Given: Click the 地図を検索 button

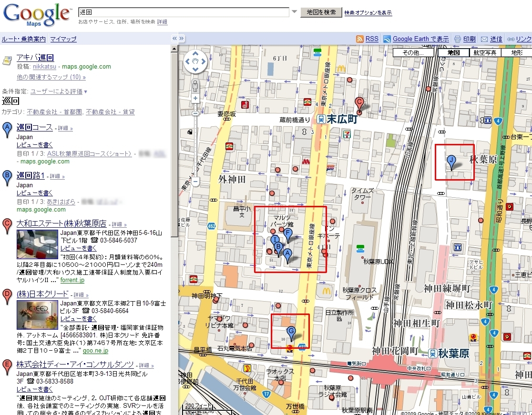Looking at the screenshot, I should tap(321, 12).
